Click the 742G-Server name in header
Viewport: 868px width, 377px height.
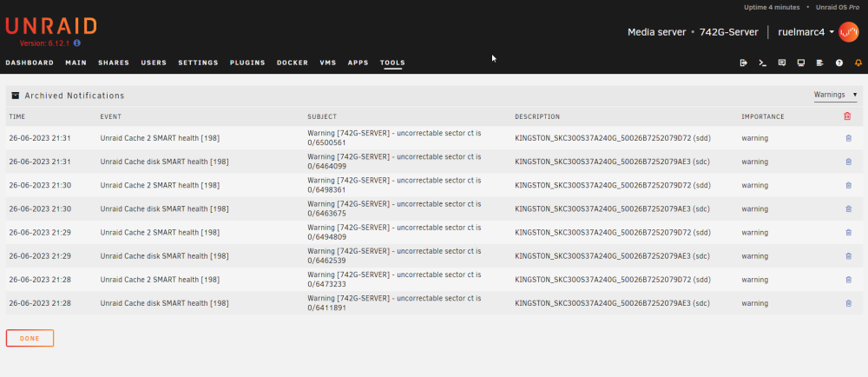click(729, 32)
